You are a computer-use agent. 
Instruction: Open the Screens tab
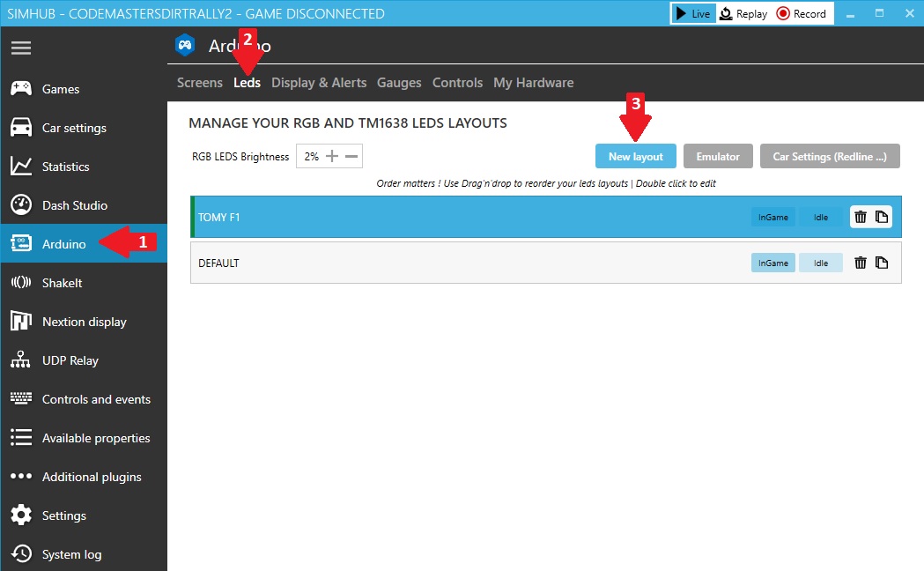200,83
